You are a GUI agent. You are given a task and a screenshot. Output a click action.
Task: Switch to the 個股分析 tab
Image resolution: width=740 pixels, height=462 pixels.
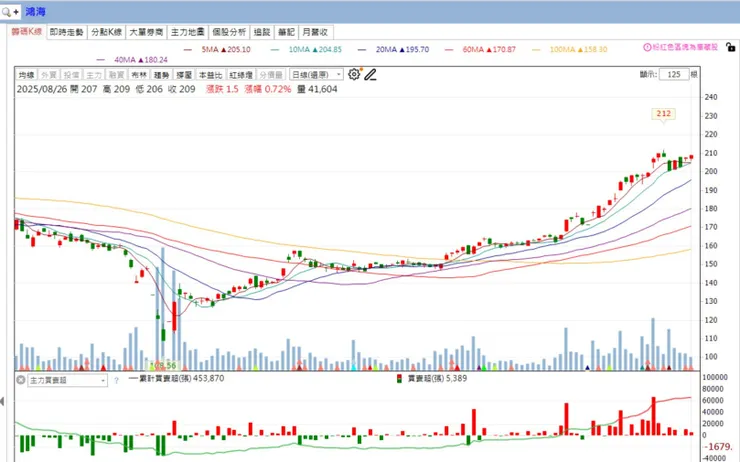click(x=229, y=32)
